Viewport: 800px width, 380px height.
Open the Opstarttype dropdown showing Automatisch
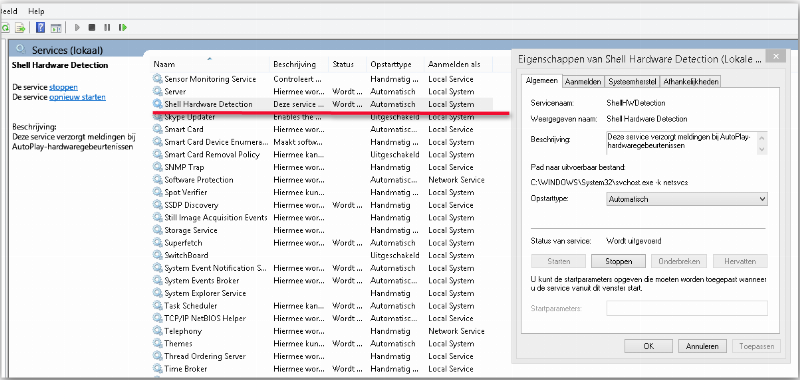[687, 199]
